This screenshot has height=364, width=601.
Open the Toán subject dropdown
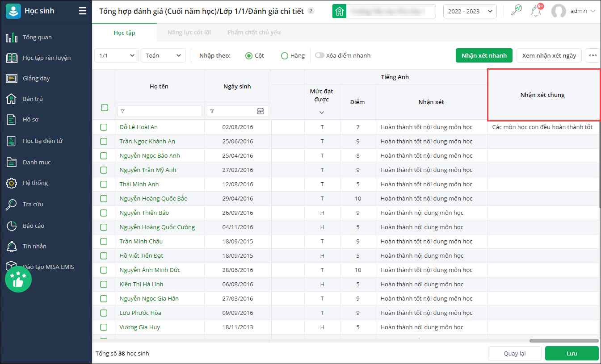pyautogui.click(x=163, y=56)
